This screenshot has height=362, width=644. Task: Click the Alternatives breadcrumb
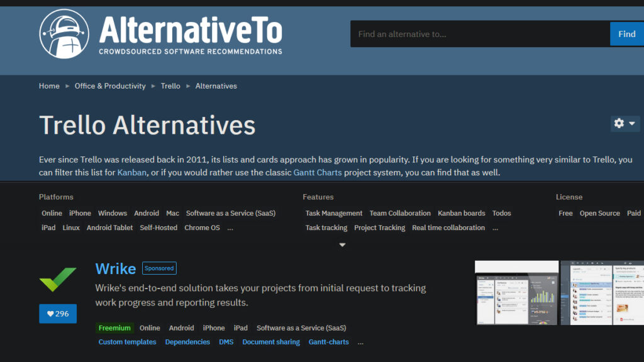coord(216,85)
